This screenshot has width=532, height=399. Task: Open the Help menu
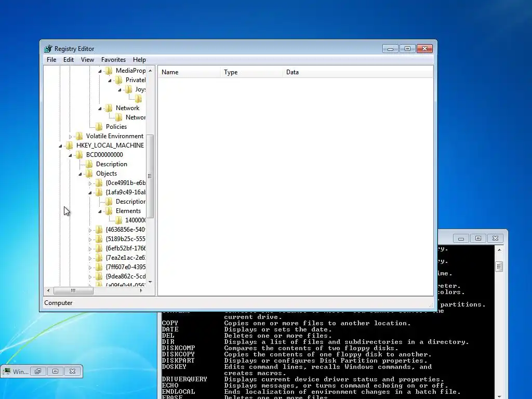[139, 60]
